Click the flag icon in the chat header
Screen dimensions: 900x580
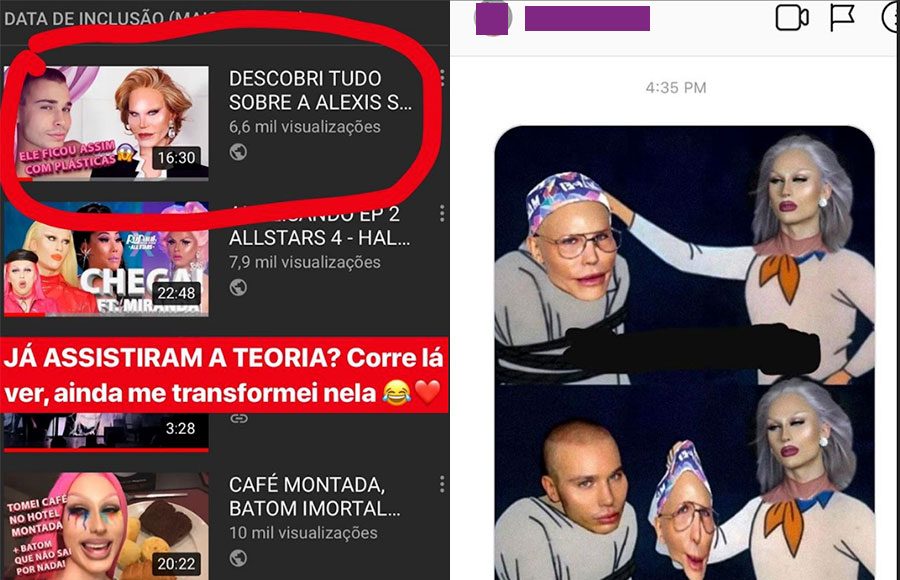pos(843,18)
